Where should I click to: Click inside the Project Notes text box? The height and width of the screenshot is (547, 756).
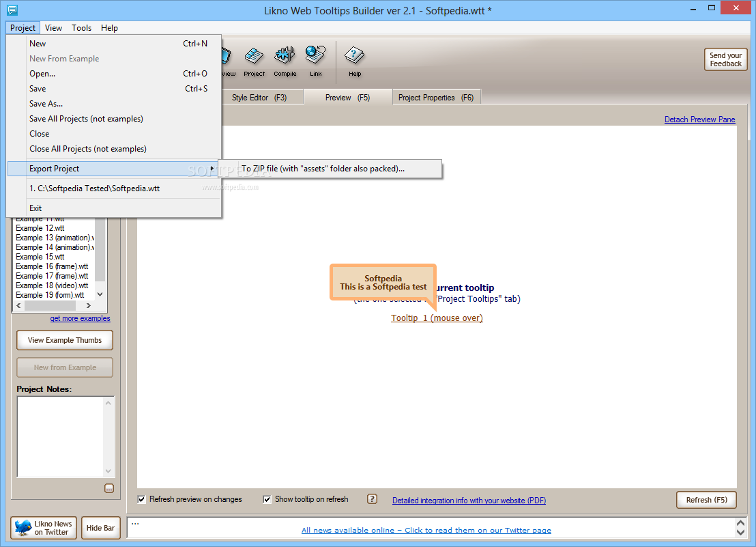coord(60,437)
